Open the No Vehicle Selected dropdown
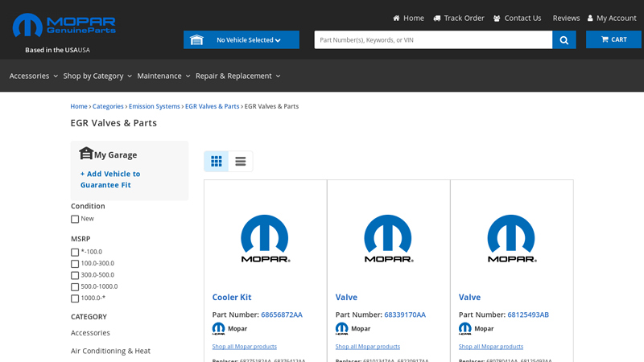Image resolution: width=644 pixels, height=362 pixels. click(x=242, y=39)
